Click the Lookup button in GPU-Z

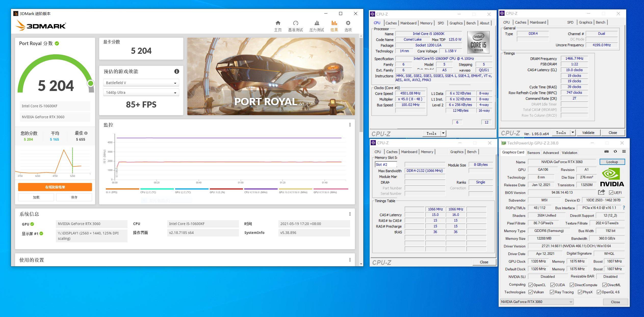click(x=612, y=162)
